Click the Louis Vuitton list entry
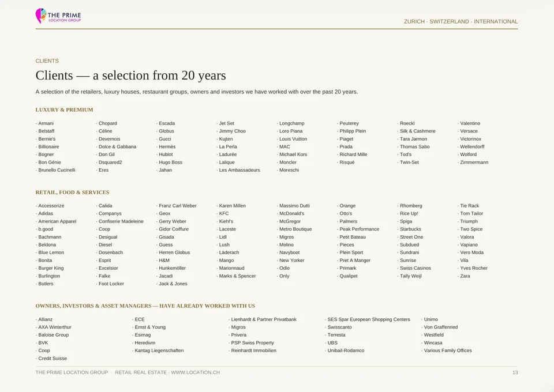 click(x=293, y=139)
